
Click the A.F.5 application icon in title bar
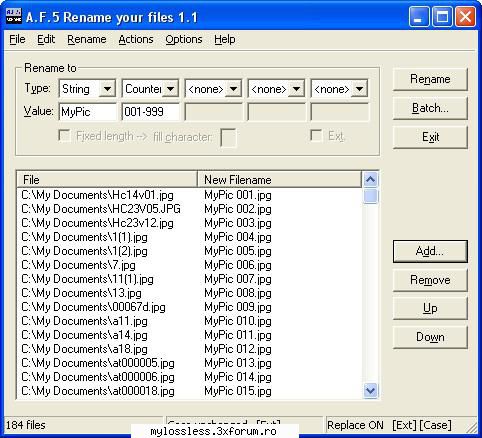point(14,16)
